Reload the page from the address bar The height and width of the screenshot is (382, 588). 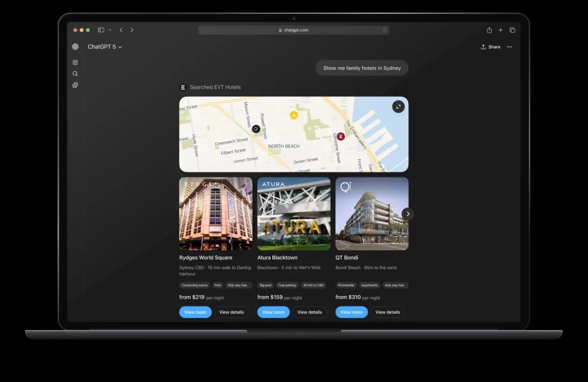pyautogui.click(x=384, y=30)
